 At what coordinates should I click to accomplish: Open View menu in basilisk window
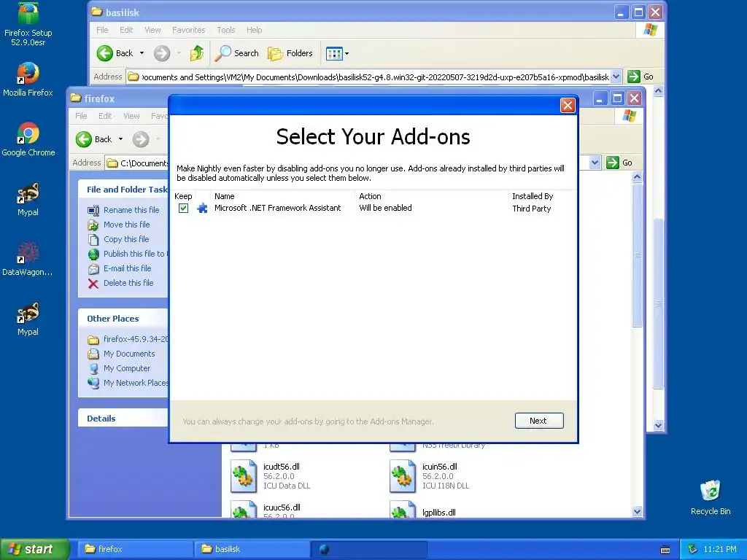click(x=152, y=30)
